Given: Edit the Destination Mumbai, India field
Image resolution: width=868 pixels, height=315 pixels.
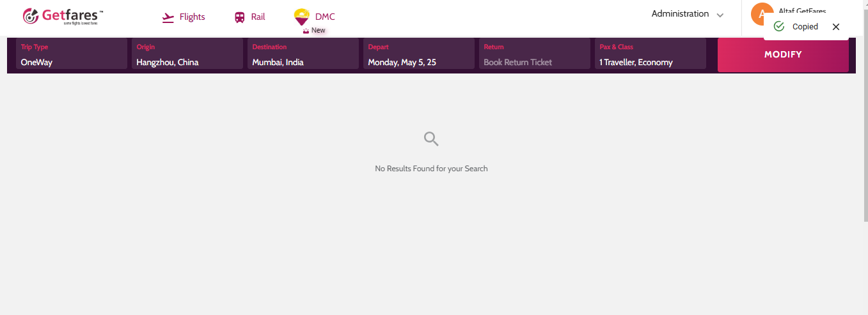Looking at the screenshot, I should [x=303, y=54].
